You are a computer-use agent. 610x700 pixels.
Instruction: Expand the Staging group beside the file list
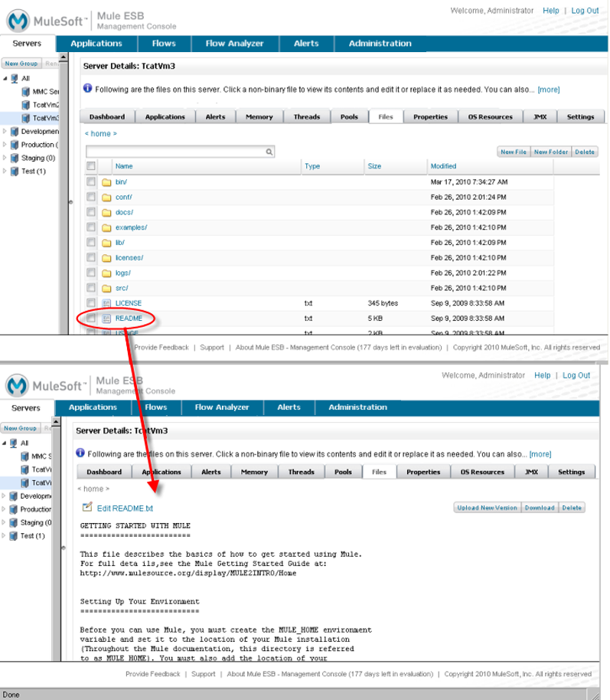5,158
